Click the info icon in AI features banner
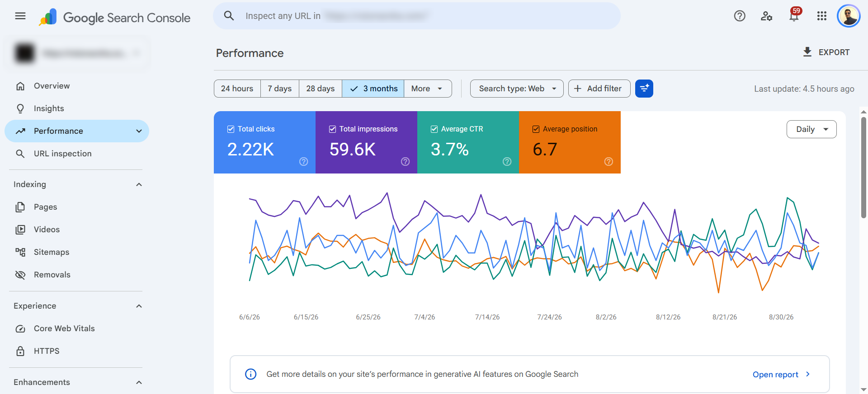The height and width of the screenshot is (394, 868). coord(251,374)
